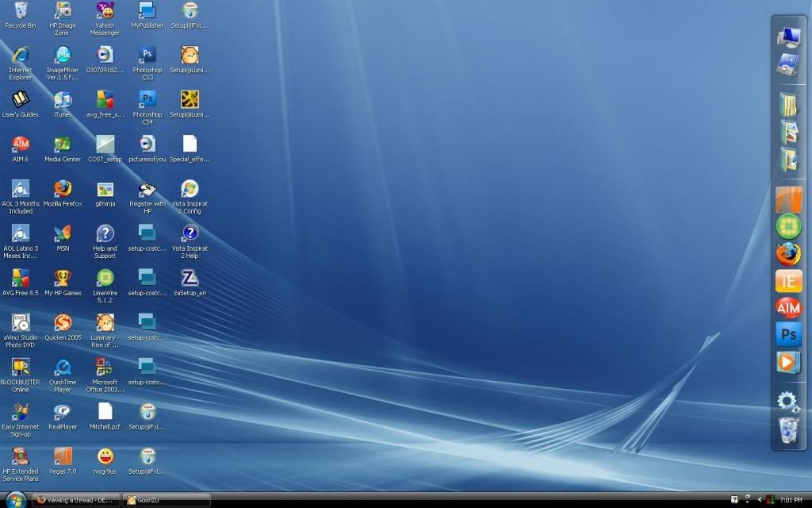The height and width of the screenshot is (508, 812).
Task: Select the avg_free_s... installer icon
Action: (105, 104)
